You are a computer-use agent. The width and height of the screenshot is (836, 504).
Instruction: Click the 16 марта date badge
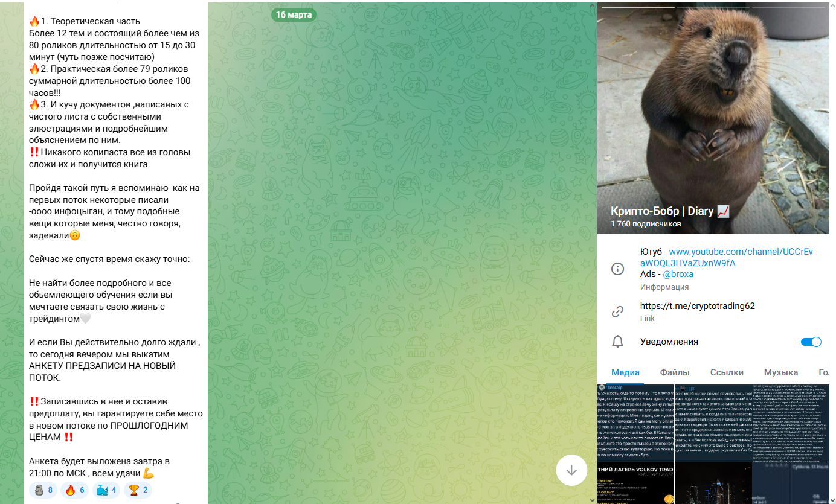[x=294, y=14]
